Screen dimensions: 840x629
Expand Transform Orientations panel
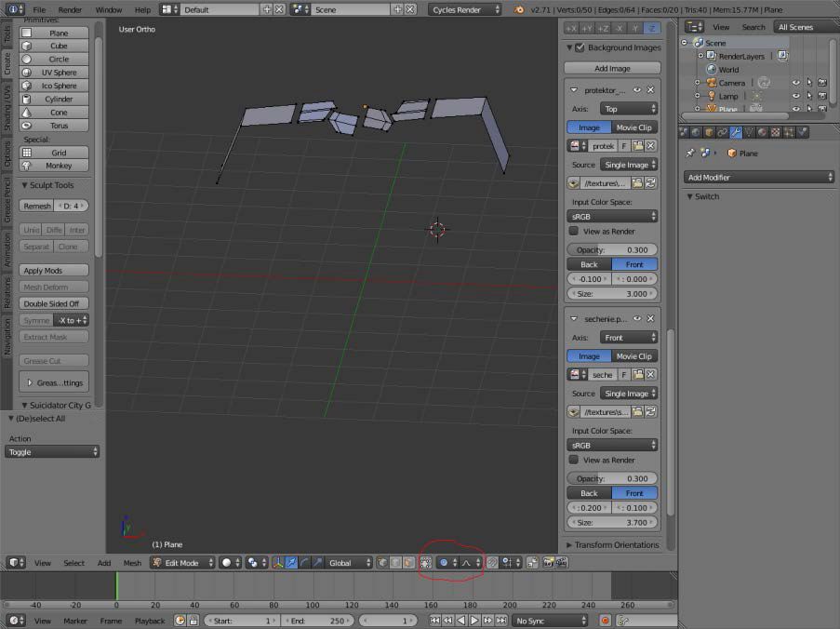(x=613, y=545)
